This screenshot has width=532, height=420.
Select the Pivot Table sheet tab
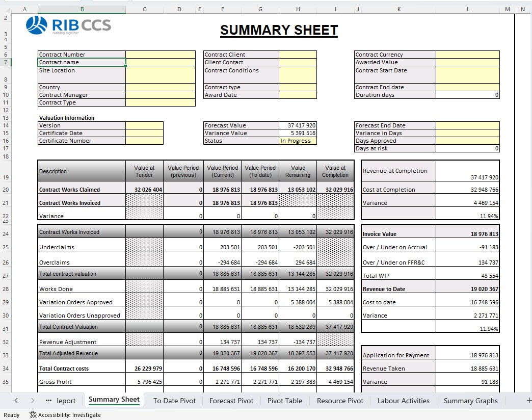[x=285, y=401]
